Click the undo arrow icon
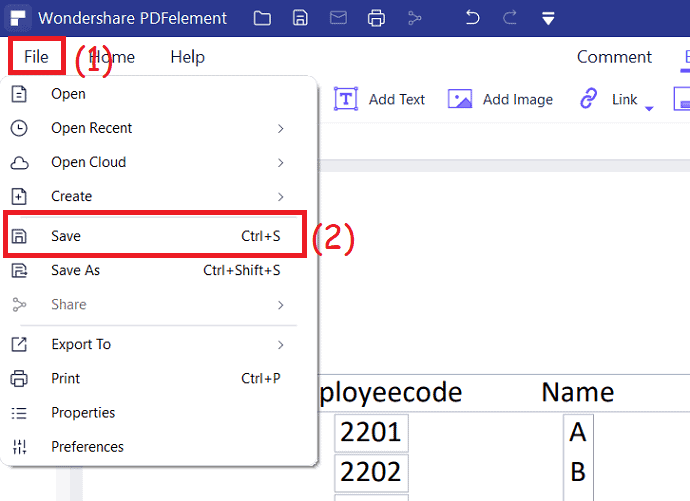This screenshot has height=501, width=690. 472,18
